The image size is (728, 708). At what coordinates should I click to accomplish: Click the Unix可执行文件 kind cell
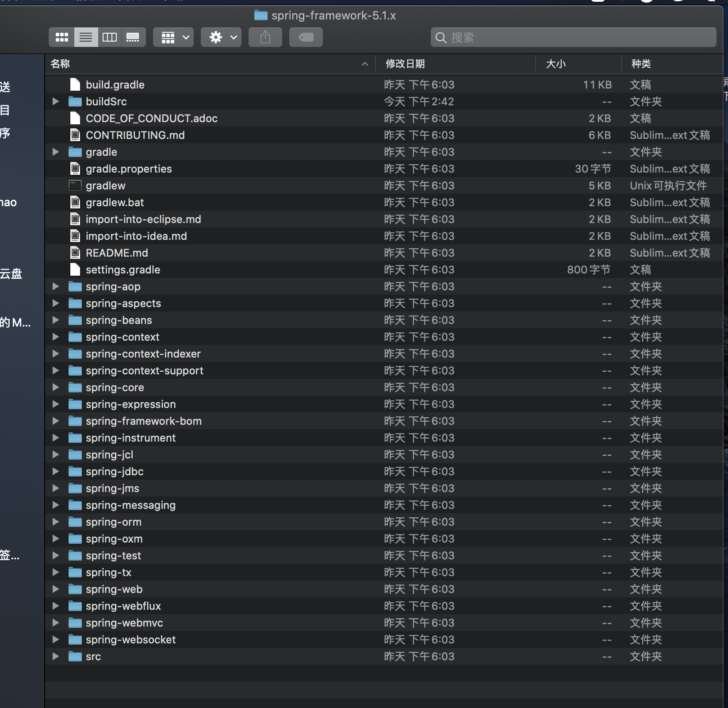coord(668,185)
